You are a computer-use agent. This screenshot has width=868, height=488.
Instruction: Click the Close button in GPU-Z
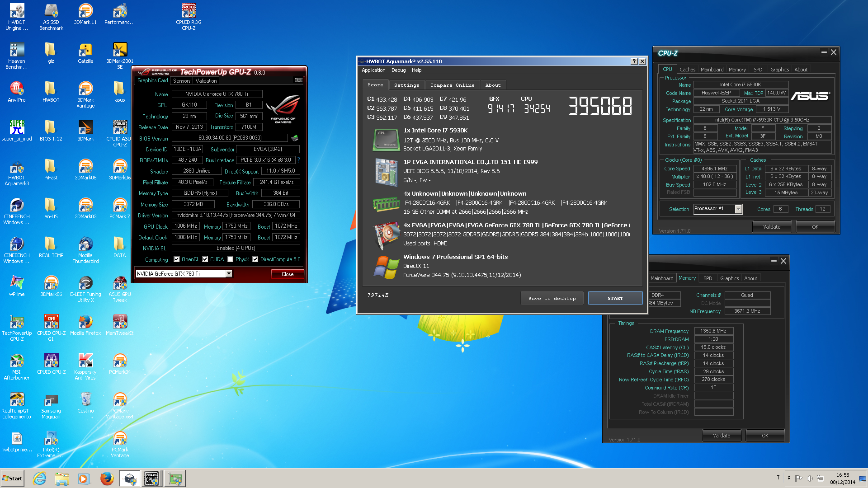click(288, 274)
